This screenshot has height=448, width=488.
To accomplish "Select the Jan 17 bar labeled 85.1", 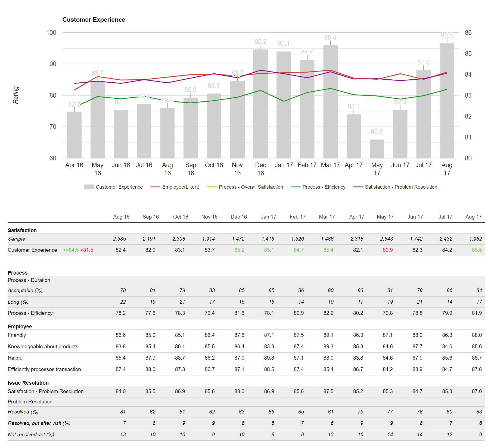I will [284, 105].
